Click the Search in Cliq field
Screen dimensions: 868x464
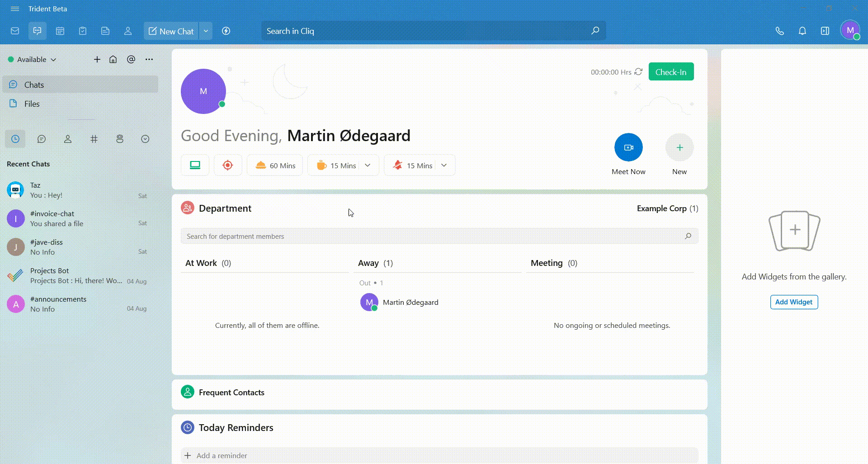click(x=425, y=31)
